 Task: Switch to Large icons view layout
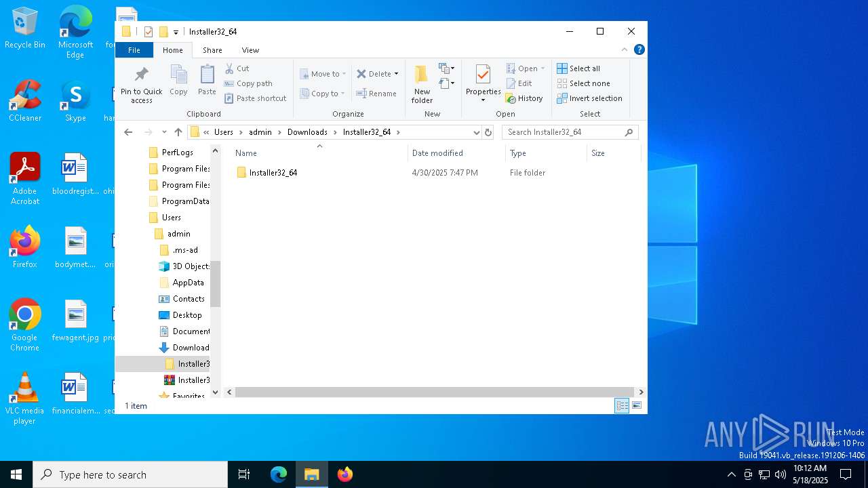coord(637,405)
